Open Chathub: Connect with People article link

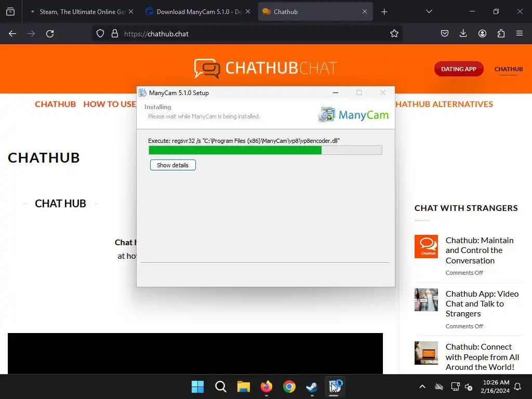click(x=482, y=357)
